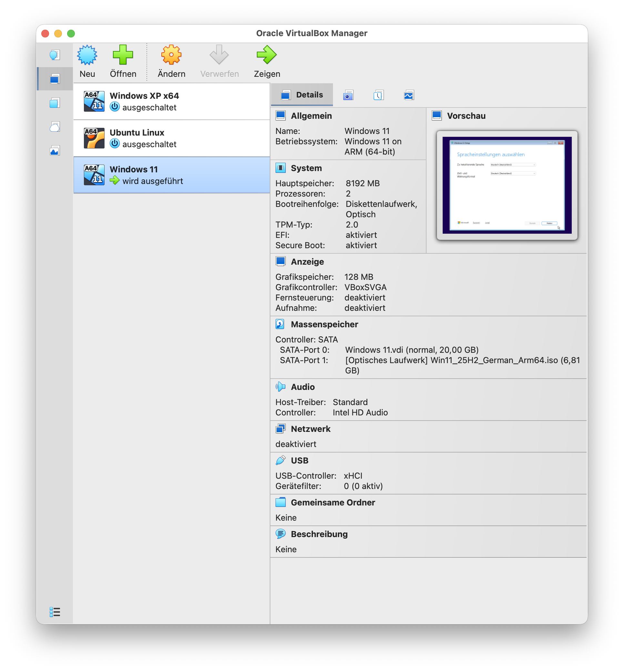This screenshot has height=672, width=624.
Task: Click the 'ausgeschaltet' status under Windows XP x64
Action: pyautogui.click(x=149, y=107)
